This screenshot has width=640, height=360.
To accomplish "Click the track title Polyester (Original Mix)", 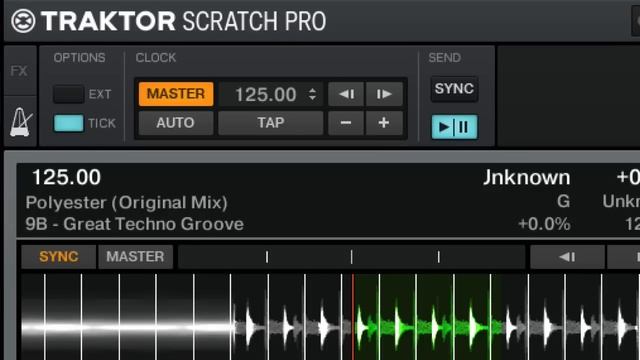I will click(127, 202).
